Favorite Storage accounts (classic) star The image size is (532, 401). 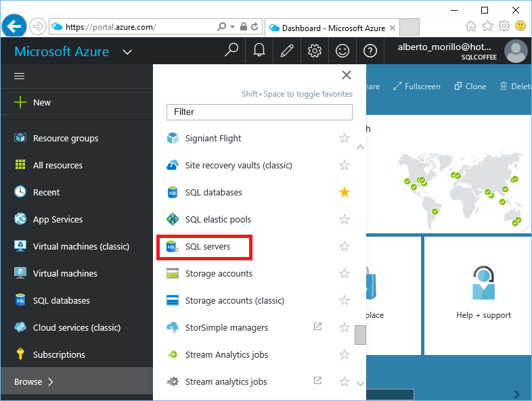(x=345, y=300)
